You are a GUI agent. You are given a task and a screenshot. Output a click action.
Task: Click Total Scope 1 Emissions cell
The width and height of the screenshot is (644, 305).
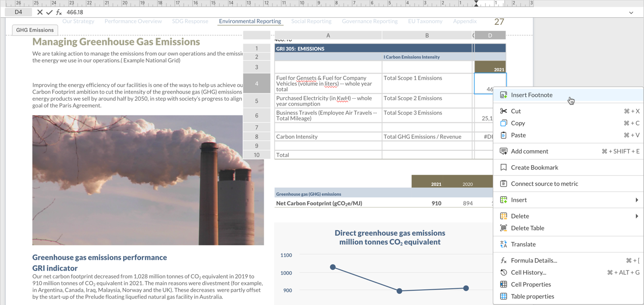(x=427, y=84)
